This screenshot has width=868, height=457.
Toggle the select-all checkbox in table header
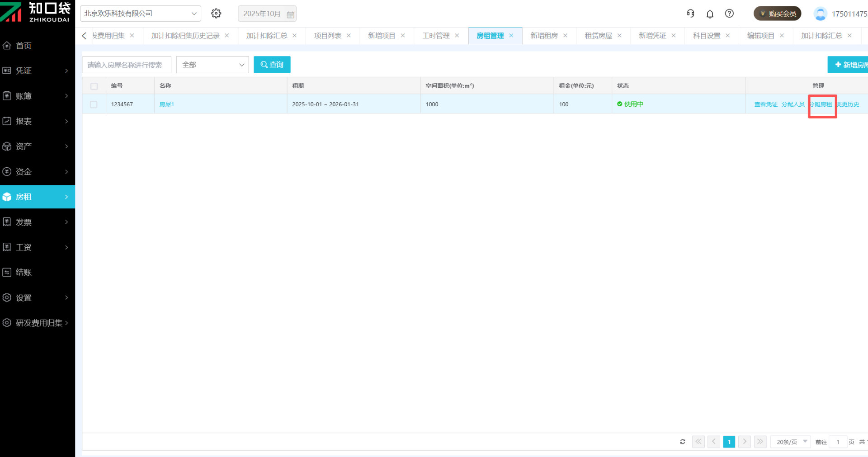point(94,86)
